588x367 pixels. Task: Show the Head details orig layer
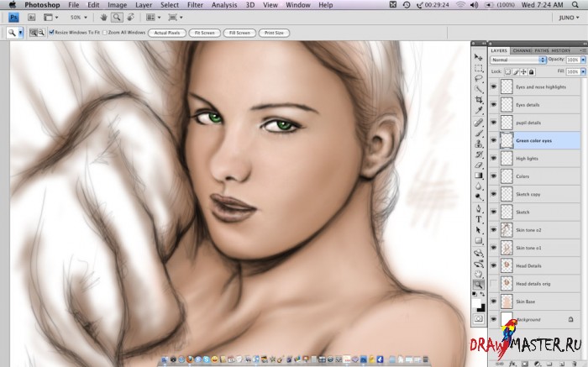coord(494,284)
